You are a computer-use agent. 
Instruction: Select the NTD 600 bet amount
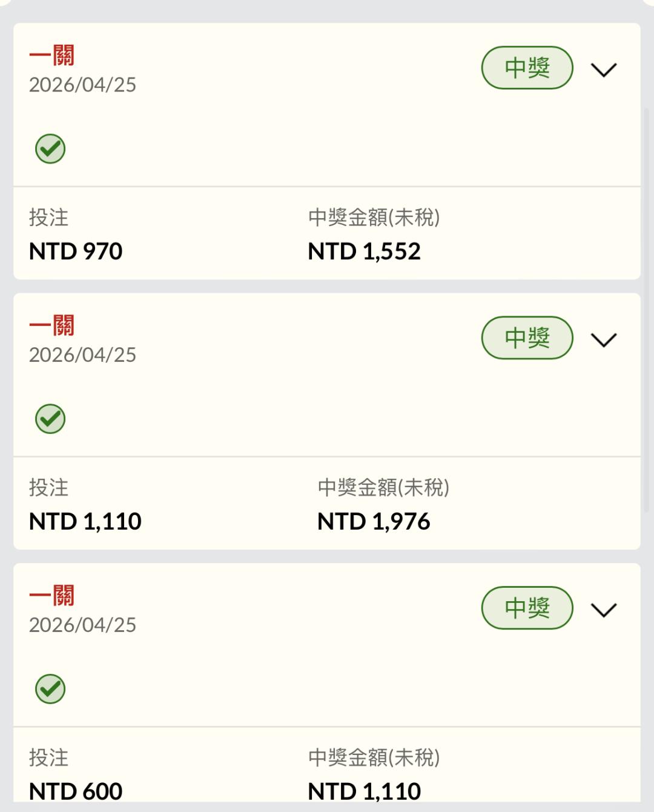[76, 791]
